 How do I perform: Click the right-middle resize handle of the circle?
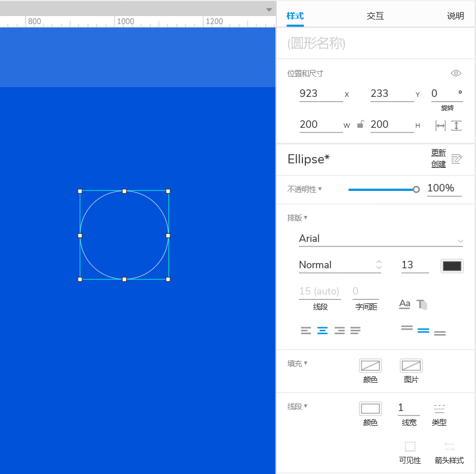click(x=168, y=236)
